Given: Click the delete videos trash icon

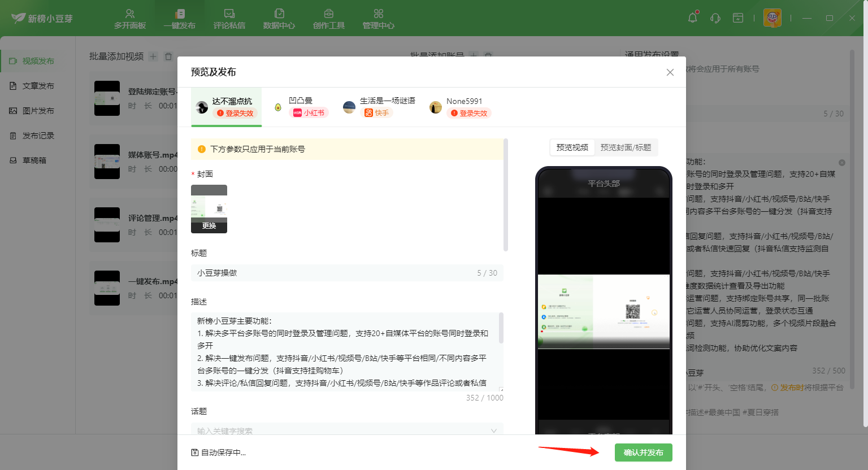Looking at the screenshot, I should click(168, 56).
